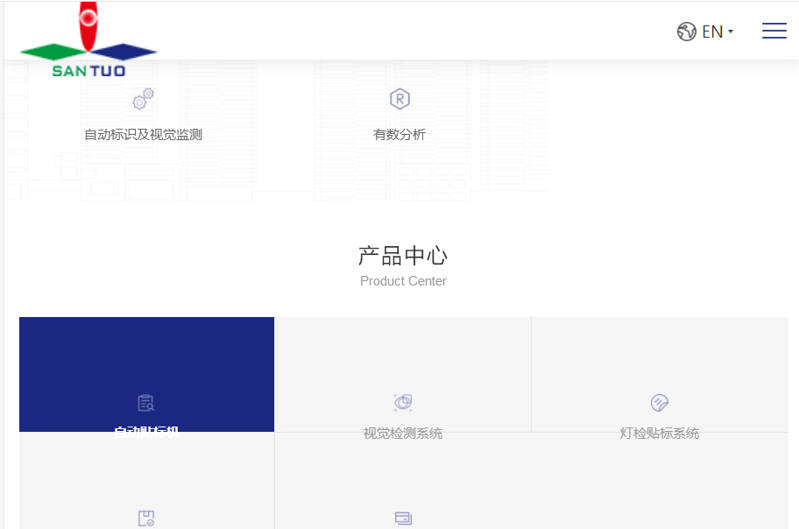This screenshot has height=529, width=799.
Task: Open the hamburger navigation menu
Action: coord(774,31)
